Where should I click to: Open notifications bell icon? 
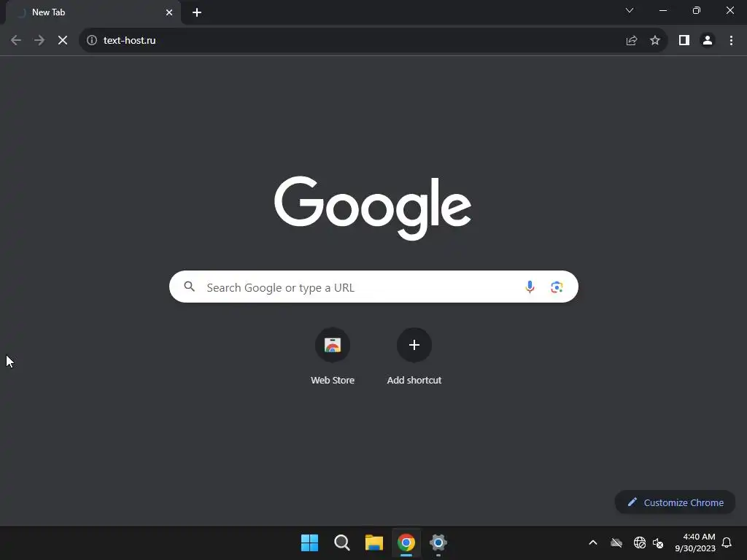click(x=727, y=542)
